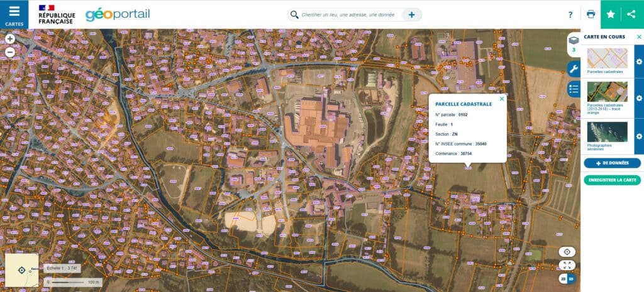Image resolution: width=644 pixels, height=292 pixels.
Task: Click Enregistrer la carte button
Action: click(611, 180)
